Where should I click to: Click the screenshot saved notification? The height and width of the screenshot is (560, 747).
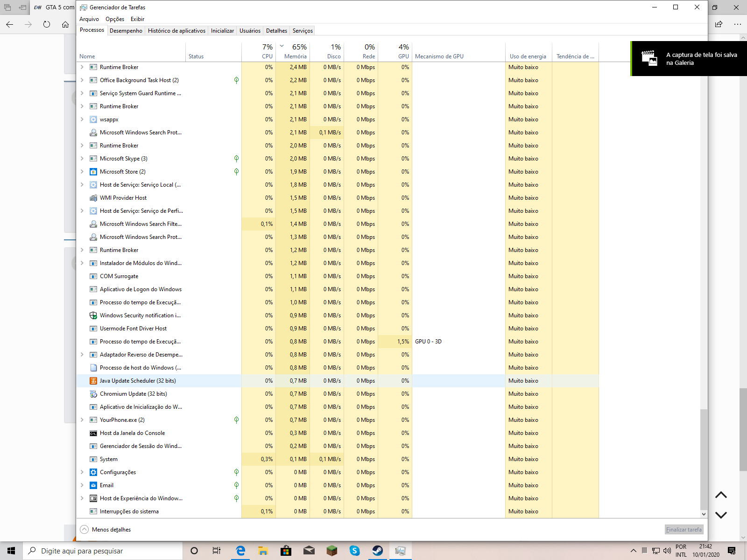coord(689,58)
